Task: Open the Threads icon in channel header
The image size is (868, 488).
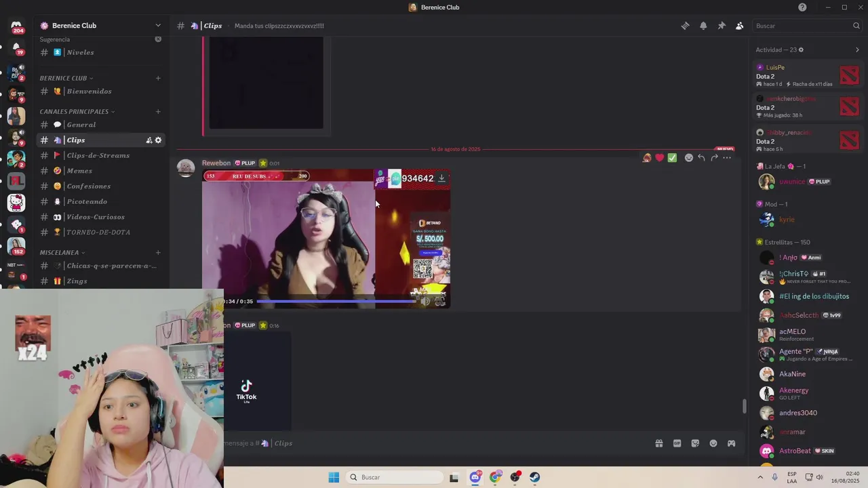Action: [685, 26]
